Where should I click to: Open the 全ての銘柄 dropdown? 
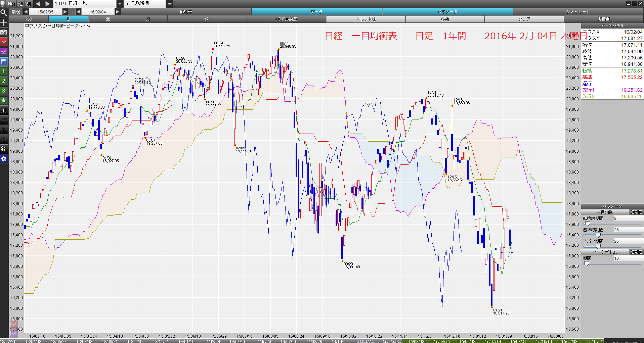pos(170,4)
